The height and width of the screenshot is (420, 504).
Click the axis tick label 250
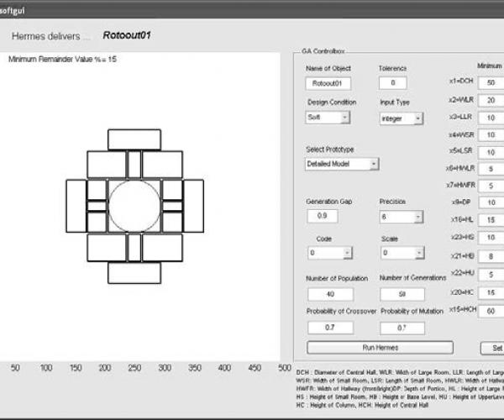[134, 368]
